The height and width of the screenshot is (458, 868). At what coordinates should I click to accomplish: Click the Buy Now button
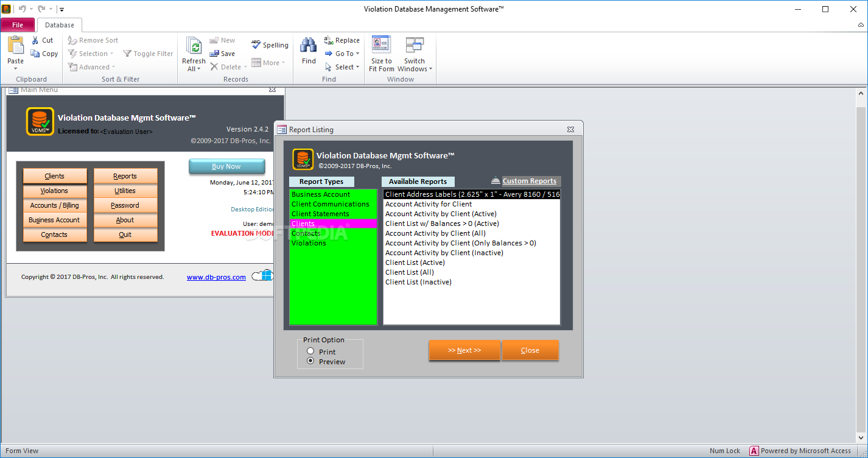[x=226, y=166]
